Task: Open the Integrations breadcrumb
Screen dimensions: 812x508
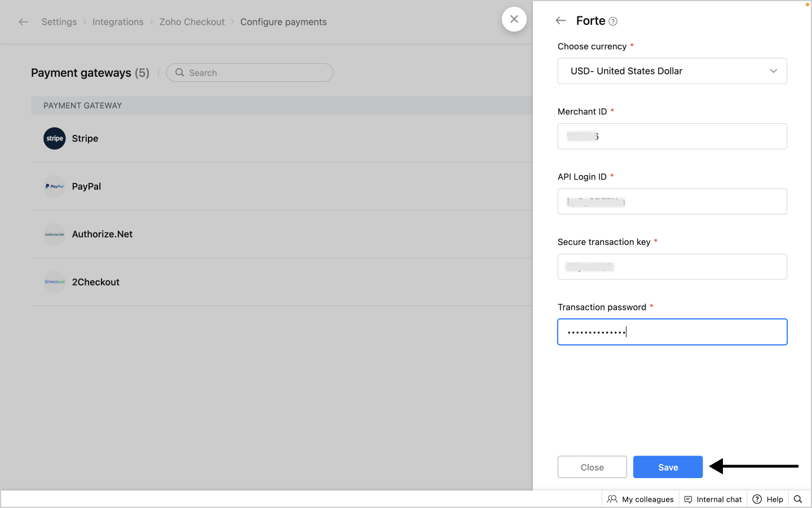Action: coord(118,22)
